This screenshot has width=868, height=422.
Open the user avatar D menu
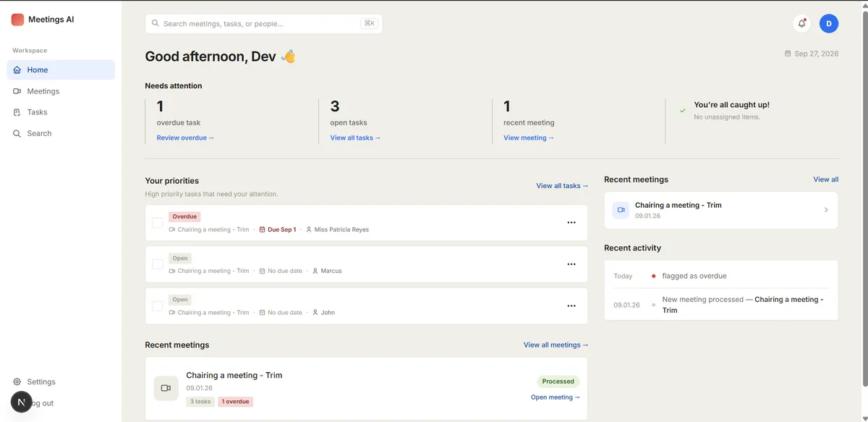click(x=829, y=24)
